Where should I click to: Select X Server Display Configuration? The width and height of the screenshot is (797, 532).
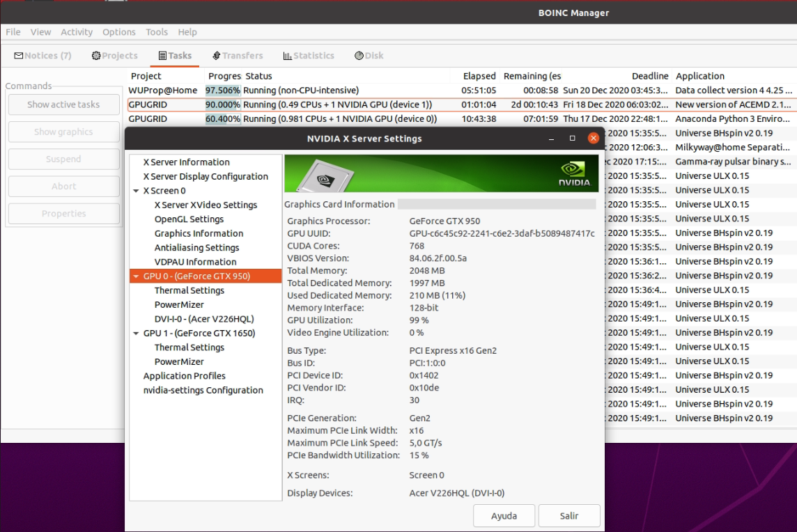point(206,176)
